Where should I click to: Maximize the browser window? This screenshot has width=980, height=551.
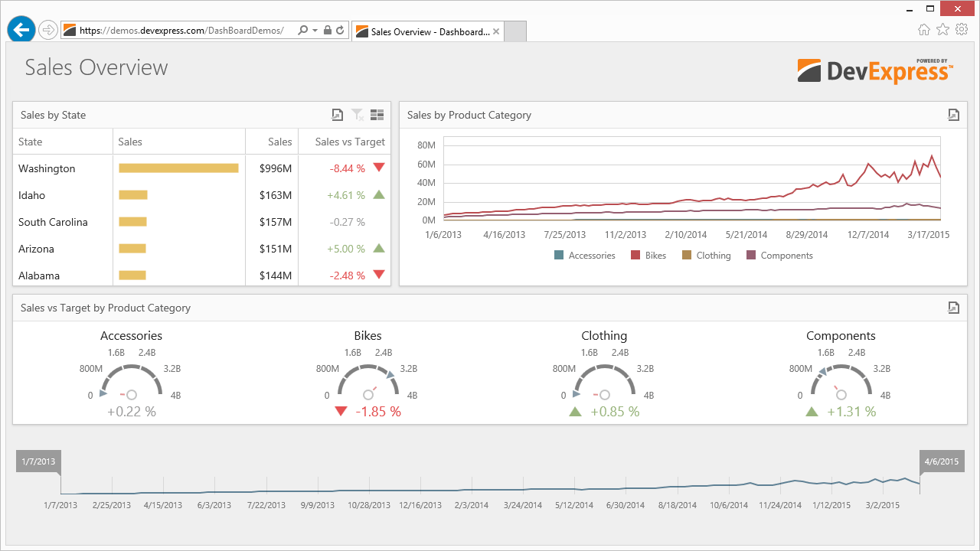click(931, 8)
